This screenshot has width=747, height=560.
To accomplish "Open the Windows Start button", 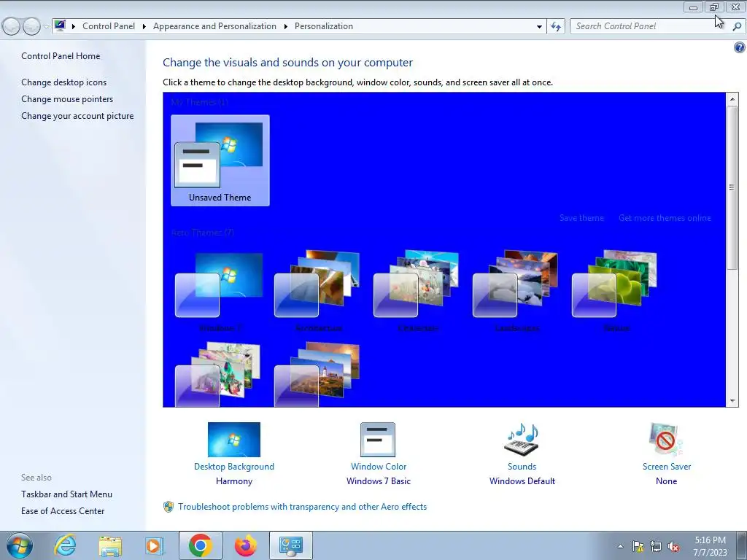I will click(20, 545).
